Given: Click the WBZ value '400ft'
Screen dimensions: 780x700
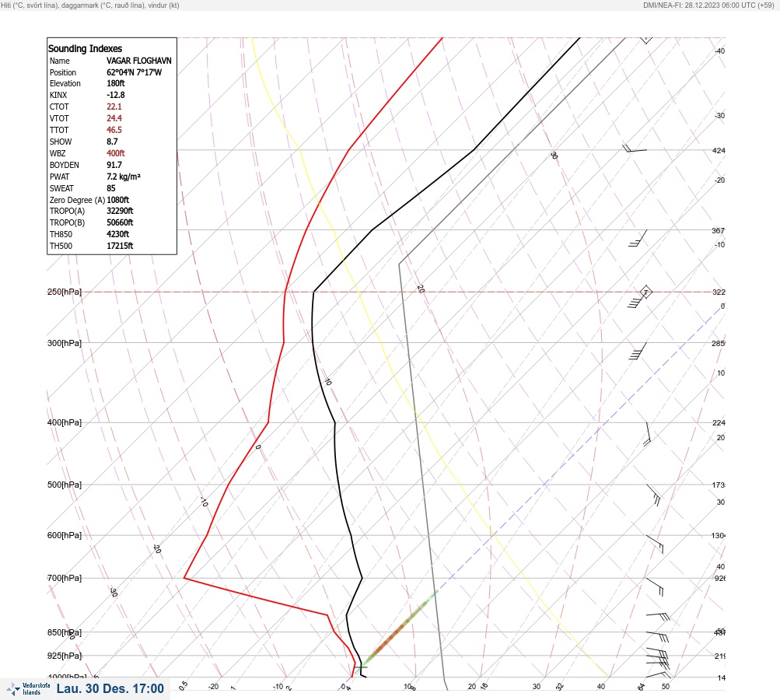Looking at the screenshot, I should click(x=115, y=153).
